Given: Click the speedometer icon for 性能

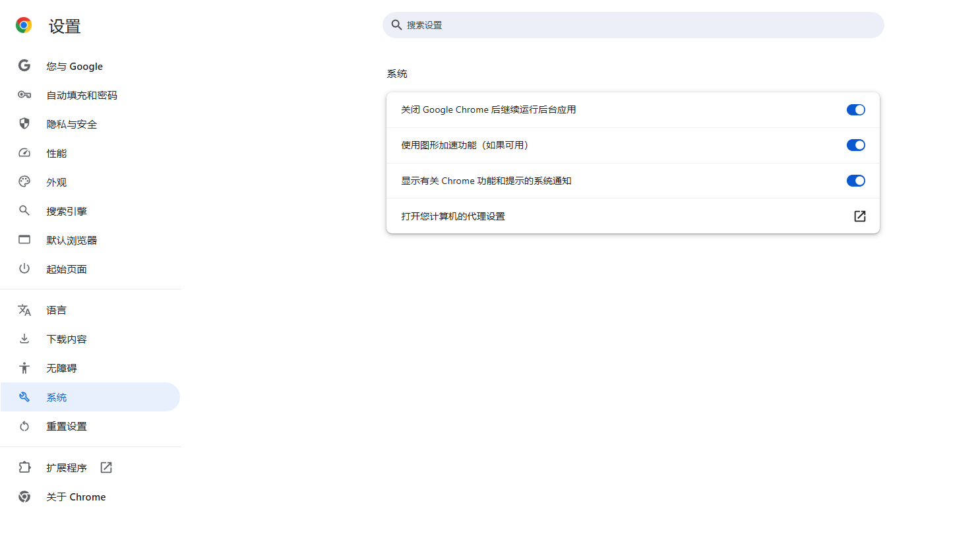Looking at the screenshot, I should 24,153.
